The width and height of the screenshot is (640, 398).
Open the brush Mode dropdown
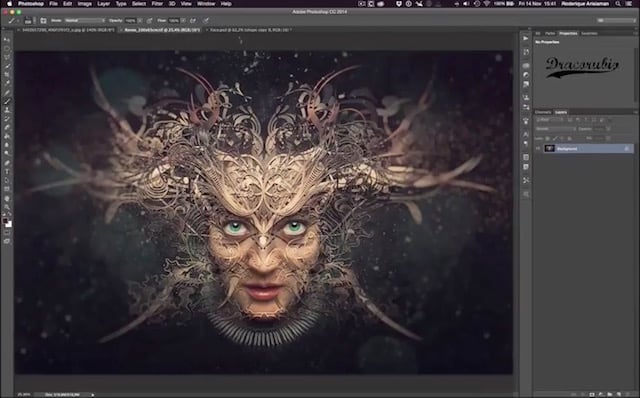(84, 20)
